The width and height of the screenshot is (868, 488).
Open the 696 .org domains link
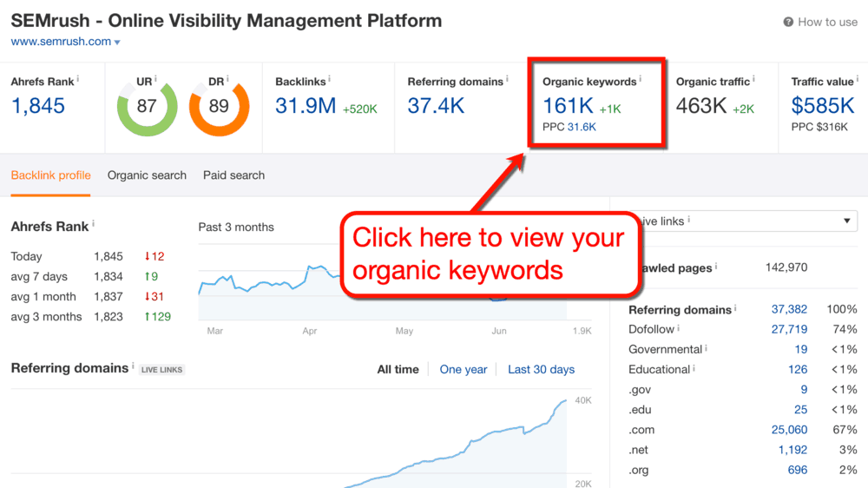tap(797, 470)
